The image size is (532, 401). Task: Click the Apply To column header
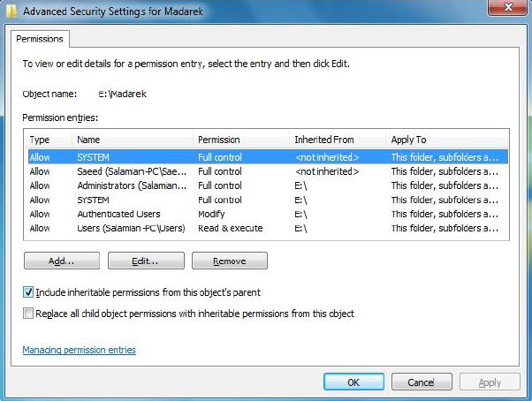pyautogui.click(x=446, y=140)
